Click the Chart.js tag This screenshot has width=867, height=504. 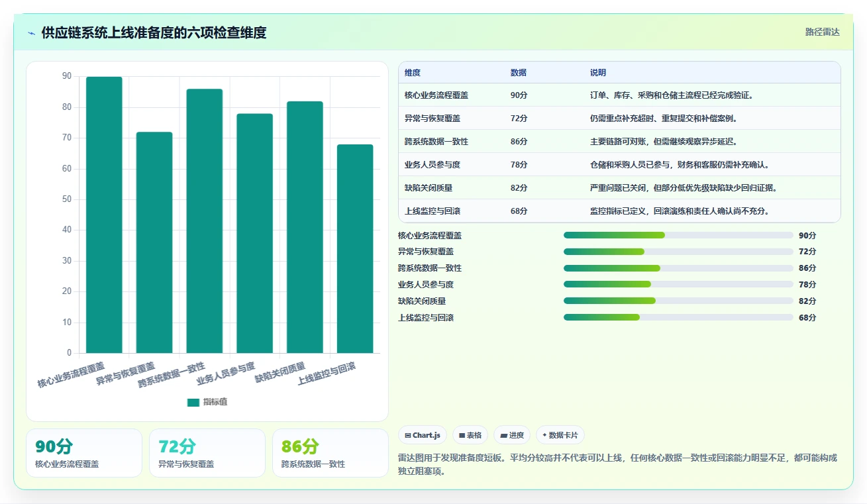pos(423,435)
